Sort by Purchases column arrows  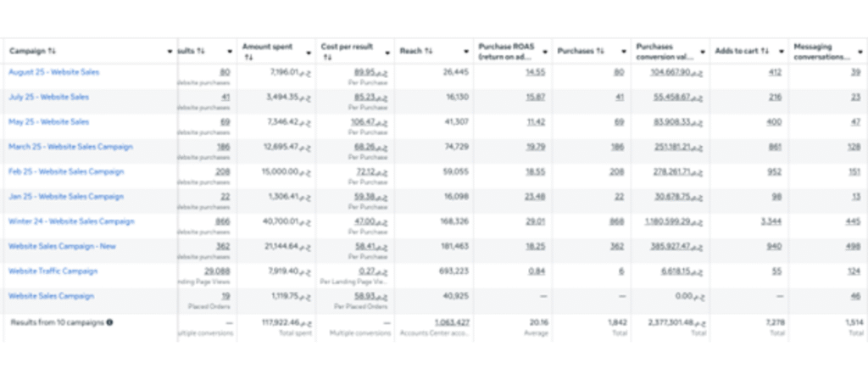[594, 51]
